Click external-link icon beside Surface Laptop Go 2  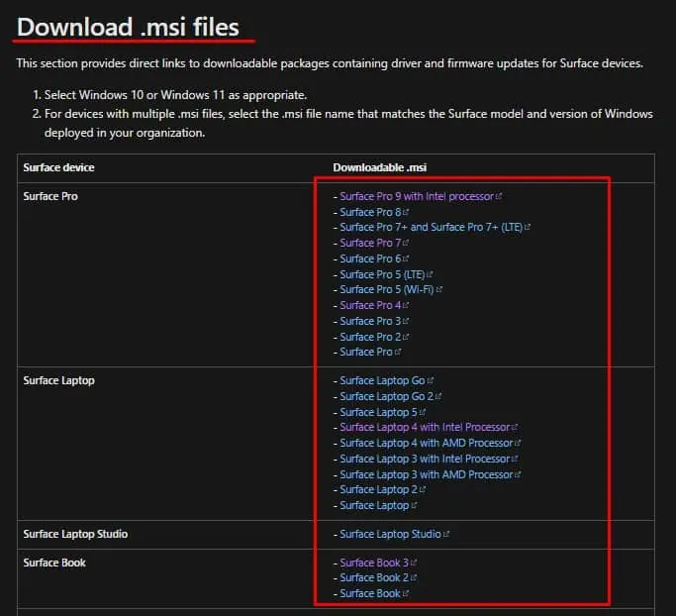click(438, 396)
